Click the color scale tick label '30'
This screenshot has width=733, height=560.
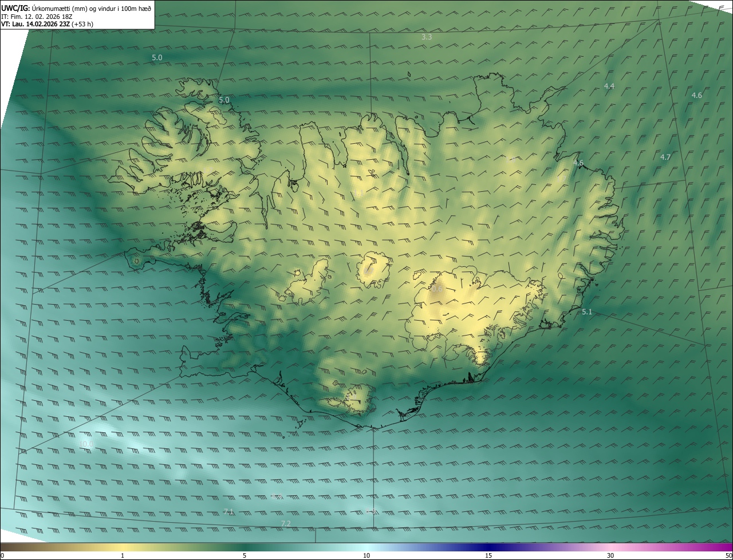610,555
